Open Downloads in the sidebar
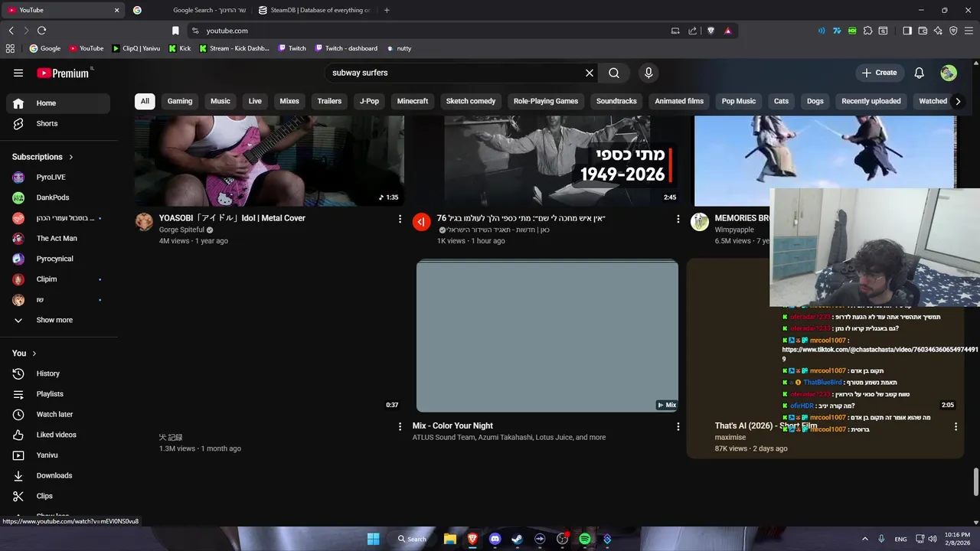This screenshot has width=980, height=551. pos(58,475)
